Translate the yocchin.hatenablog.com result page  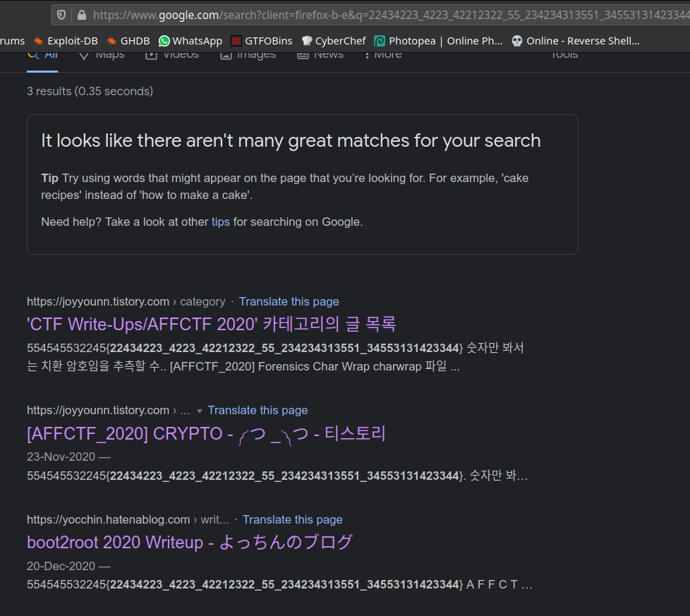coord(292,519)
